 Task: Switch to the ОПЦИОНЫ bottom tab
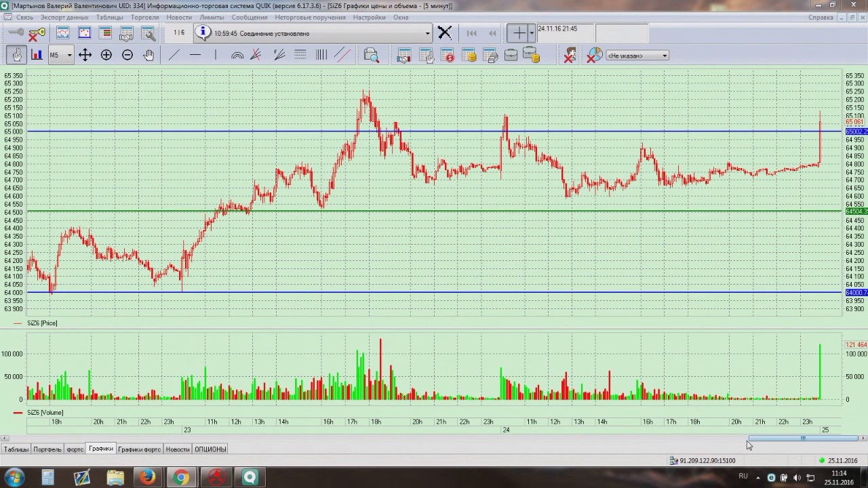(210, 449)
